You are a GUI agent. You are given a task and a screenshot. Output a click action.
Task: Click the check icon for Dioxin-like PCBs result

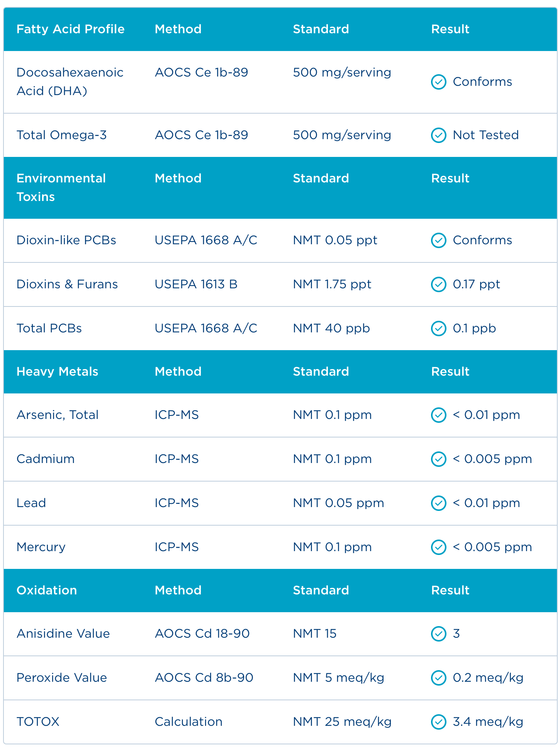438,240
